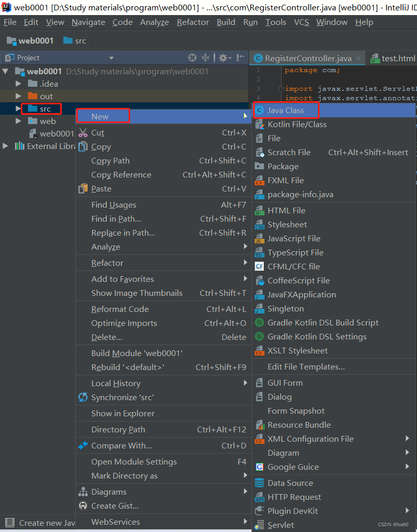Open the Build menu in menu bar
This screenshot has height=532, width=417.
(226, 22)
